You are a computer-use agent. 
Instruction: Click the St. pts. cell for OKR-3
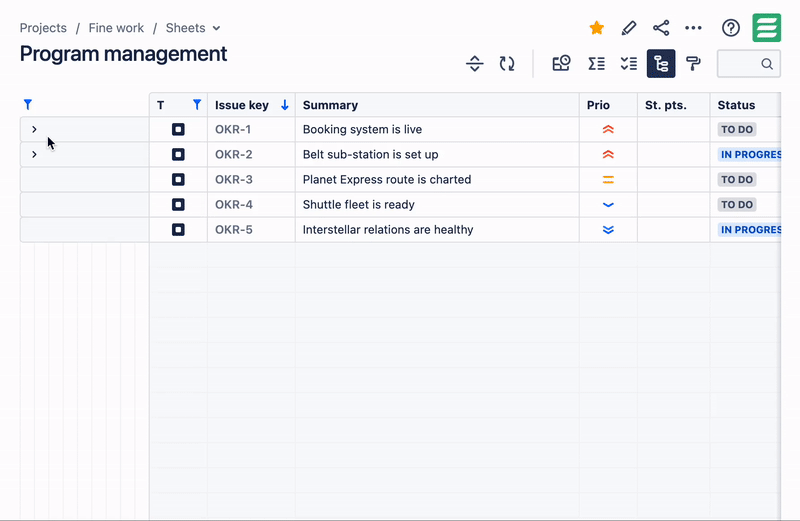click(673, 179)
